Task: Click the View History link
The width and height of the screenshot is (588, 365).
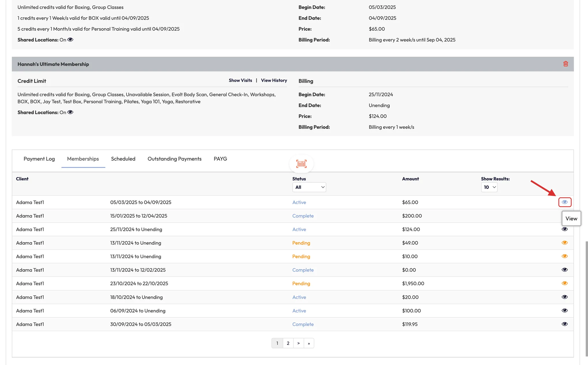Action: pos(274,80)
